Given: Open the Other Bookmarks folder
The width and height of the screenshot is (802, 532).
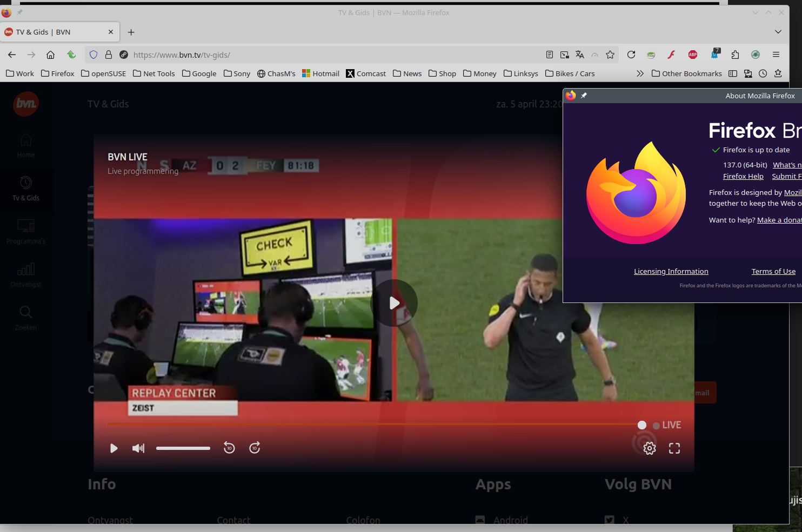Looking at the screenshot, I should point(686,73).
